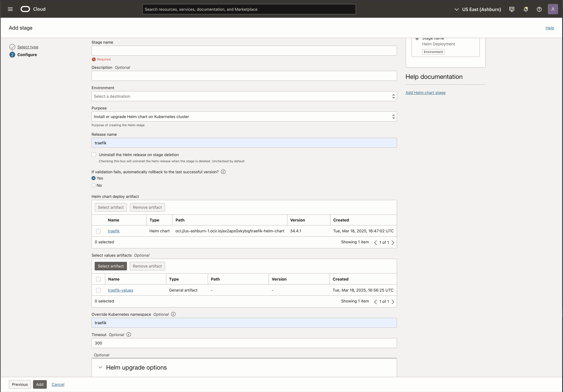Collapse the Helm upgrade options section
Viewport: 563px width, 392px height.
pos(100,367)
